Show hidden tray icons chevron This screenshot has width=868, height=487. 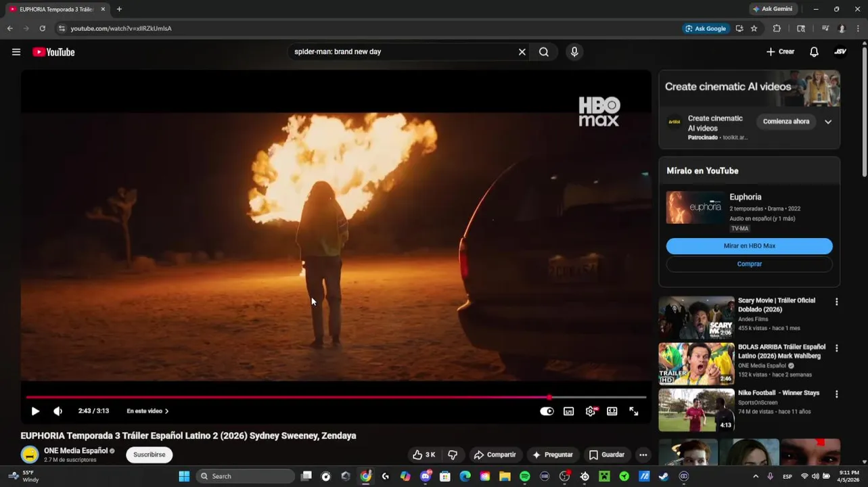756,476
